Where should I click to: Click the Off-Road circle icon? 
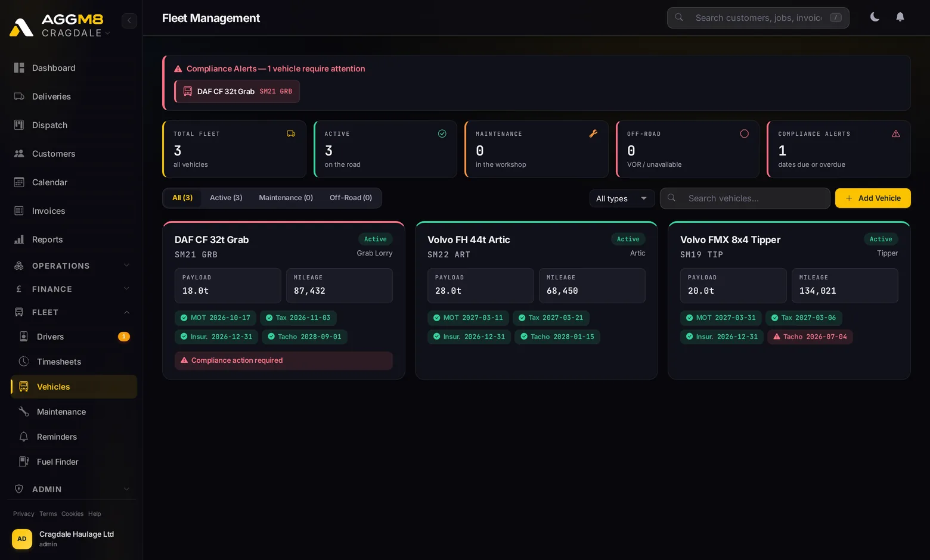click(745, 134)
